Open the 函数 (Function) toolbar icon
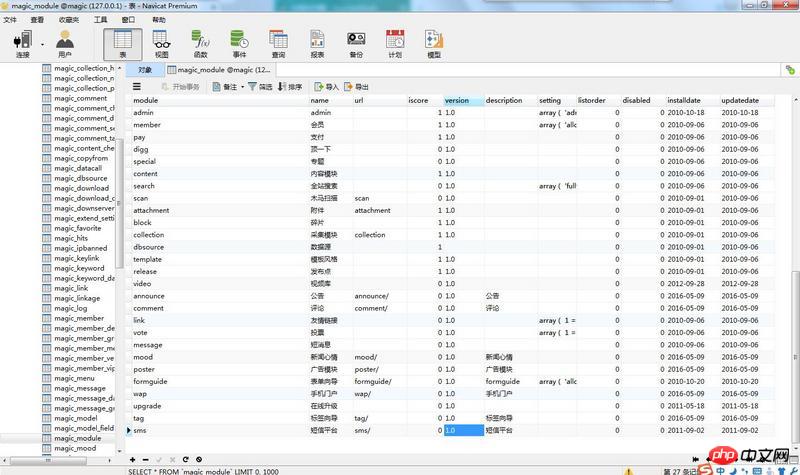Screen dimensions: 800x475 [x=201, y=44]
